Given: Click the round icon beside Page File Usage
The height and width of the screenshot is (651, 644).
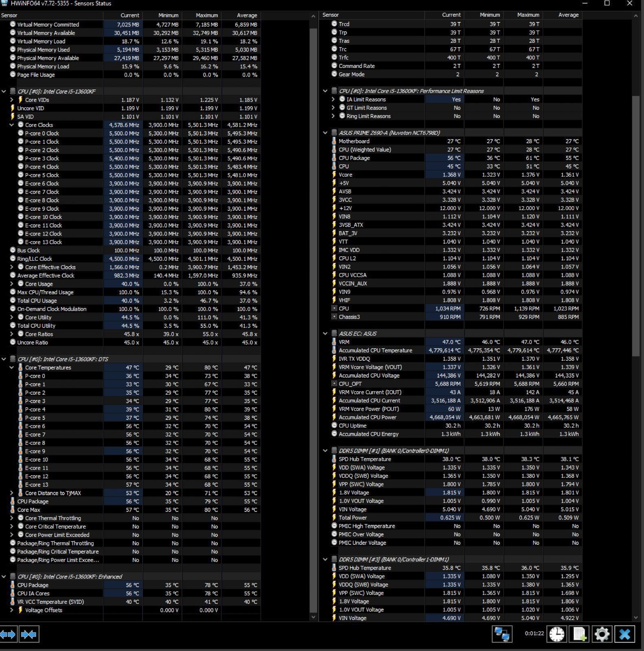Looking at the screenshot, I should [13, 74].
